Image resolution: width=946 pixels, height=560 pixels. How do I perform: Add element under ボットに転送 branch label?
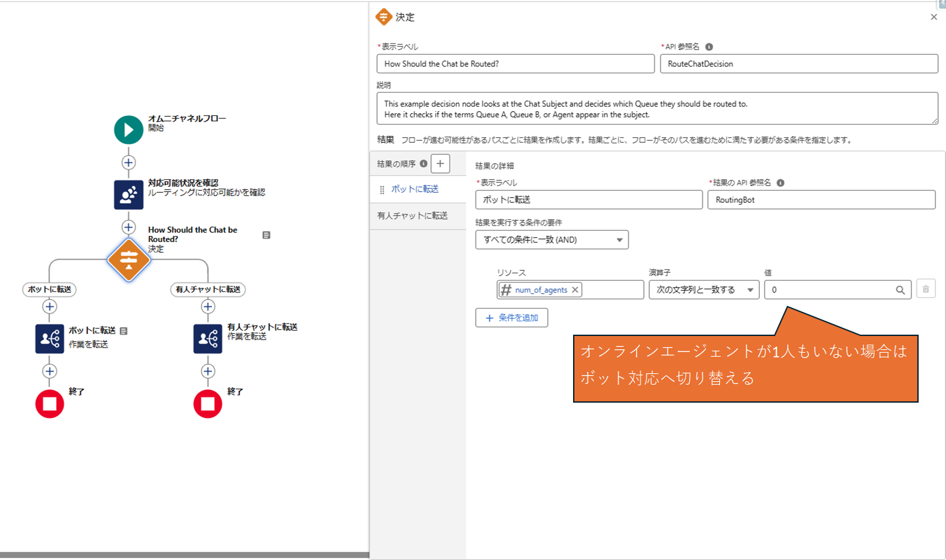click(49, 307)
